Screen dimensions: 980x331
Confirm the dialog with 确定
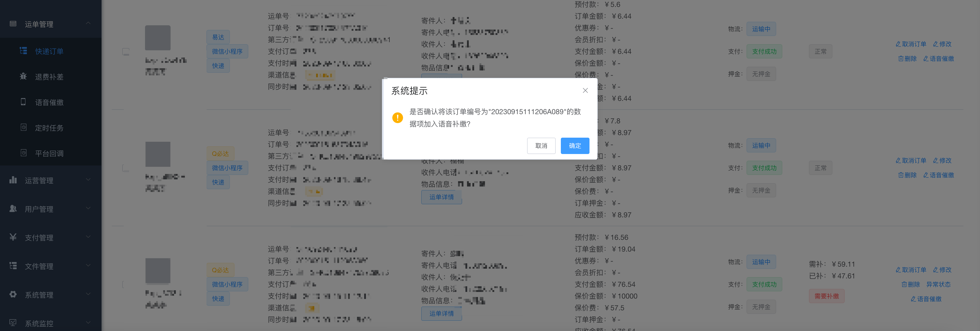(575, 146)
